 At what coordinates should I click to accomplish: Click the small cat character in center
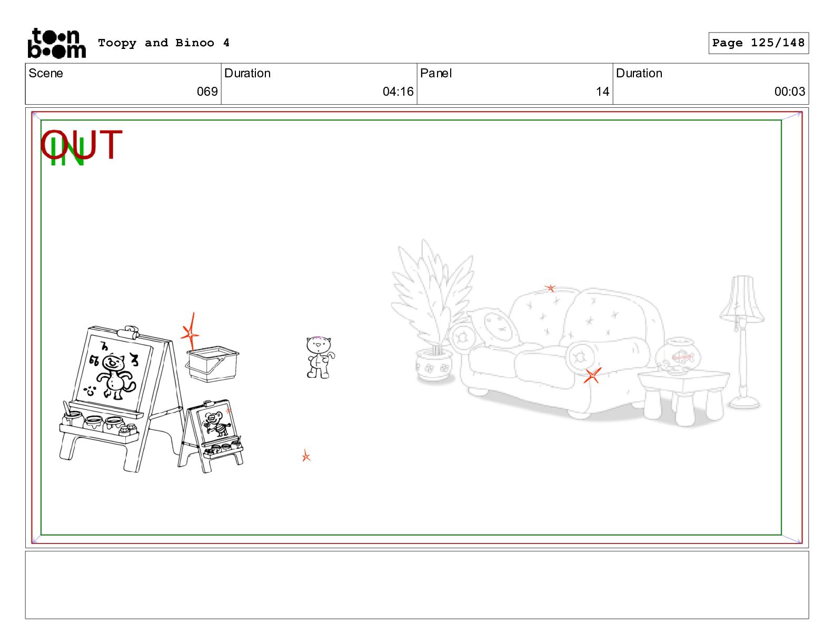(x=320, y=358)
